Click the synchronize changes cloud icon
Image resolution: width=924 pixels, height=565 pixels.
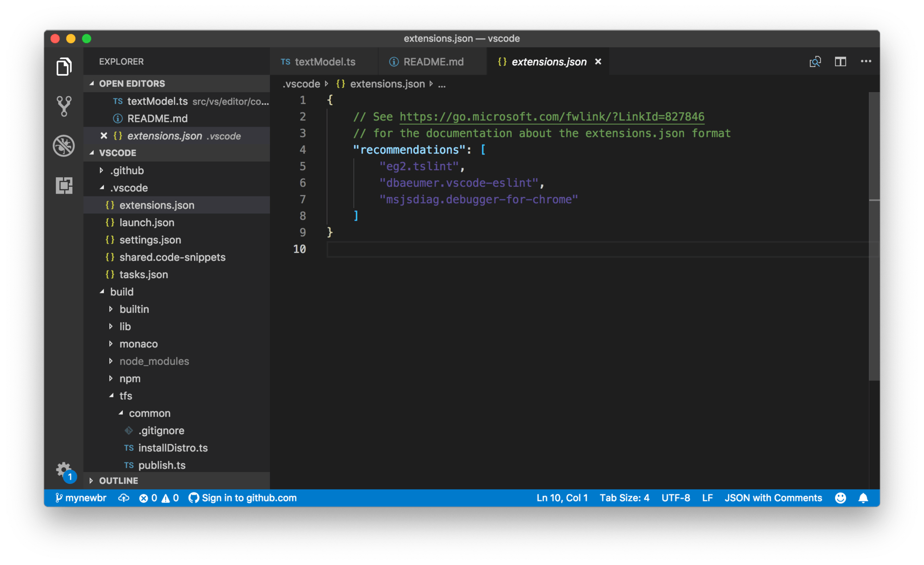[124, 498]
